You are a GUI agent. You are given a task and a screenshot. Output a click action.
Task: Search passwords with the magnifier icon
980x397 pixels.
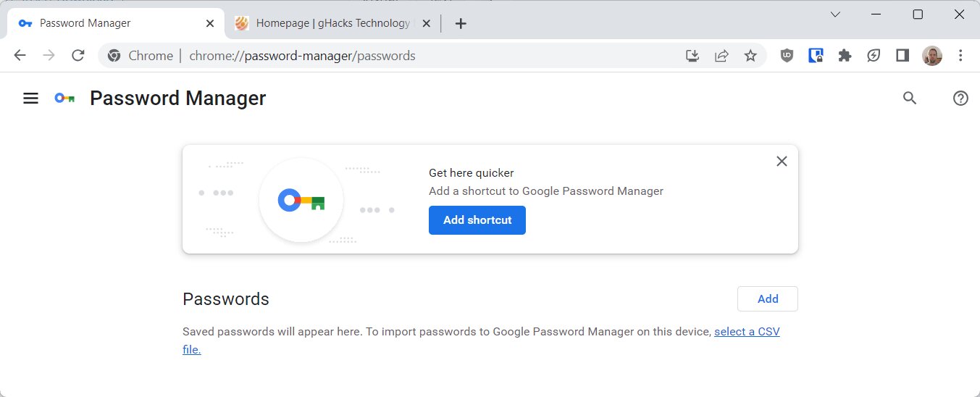coord(910,99)
